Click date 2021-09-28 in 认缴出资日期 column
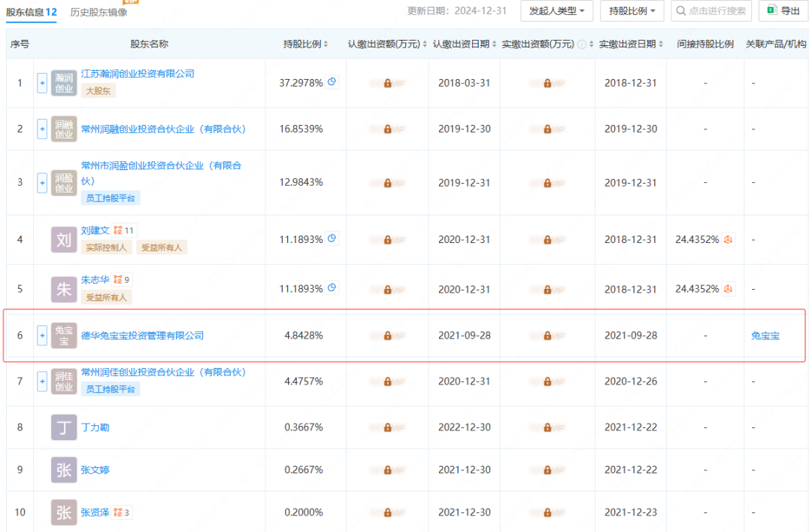 (x=464, y=336)
